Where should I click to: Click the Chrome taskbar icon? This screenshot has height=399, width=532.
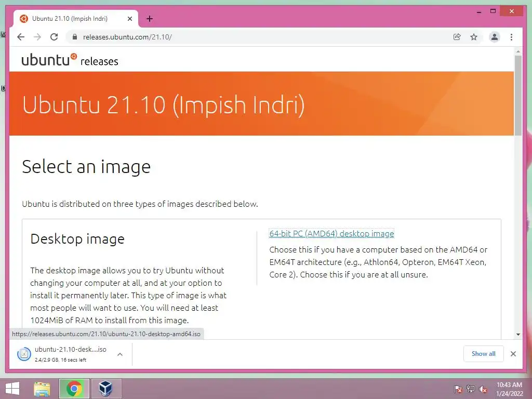pos(74,389)
